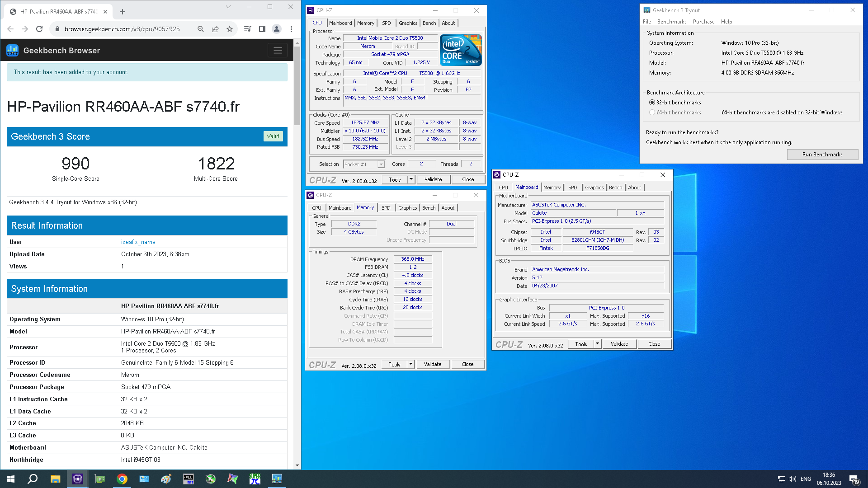
Task: Click Core Speed value 1825.57 MHz
Action: [365, 123]
